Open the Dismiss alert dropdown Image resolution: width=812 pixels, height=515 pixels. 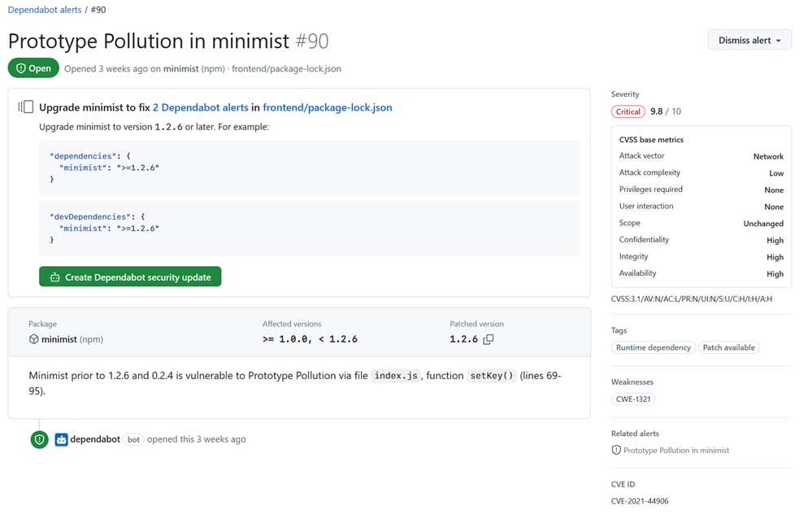coord(749,40)
